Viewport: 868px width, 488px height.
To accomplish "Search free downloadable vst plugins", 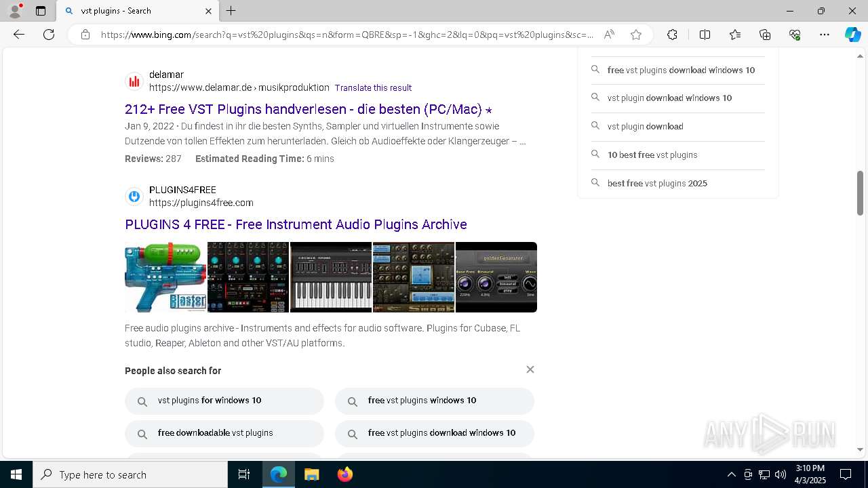I will pos(224,434).
